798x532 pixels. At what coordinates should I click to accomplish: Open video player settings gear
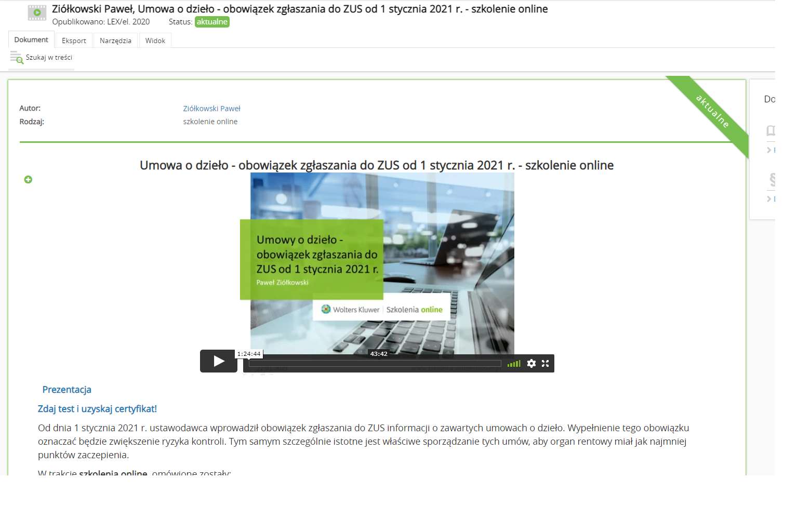pyautogui.click(x=531, y=364)
